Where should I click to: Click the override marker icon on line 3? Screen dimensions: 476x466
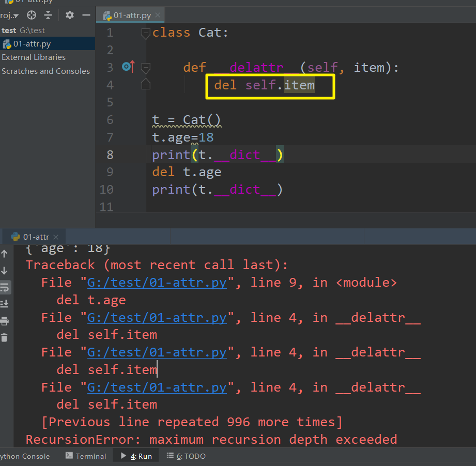(x=128, y=67)
